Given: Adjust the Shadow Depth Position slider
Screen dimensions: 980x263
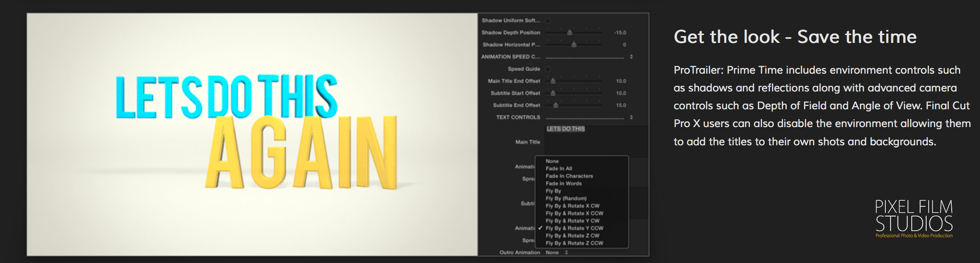Looking at the screenshot, I should 570,32.
